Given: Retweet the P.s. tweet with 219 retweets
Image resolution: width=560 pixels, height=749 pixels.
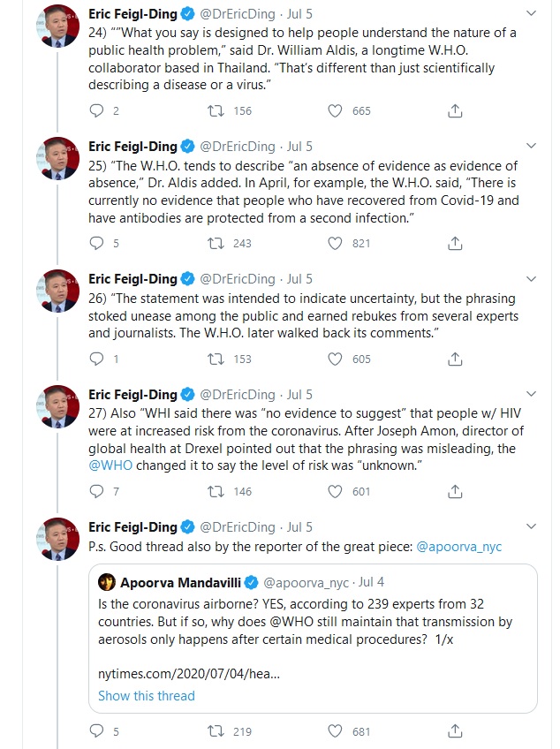Looking at the screenshot, I should pyautogui.click(x=216, y=731).
